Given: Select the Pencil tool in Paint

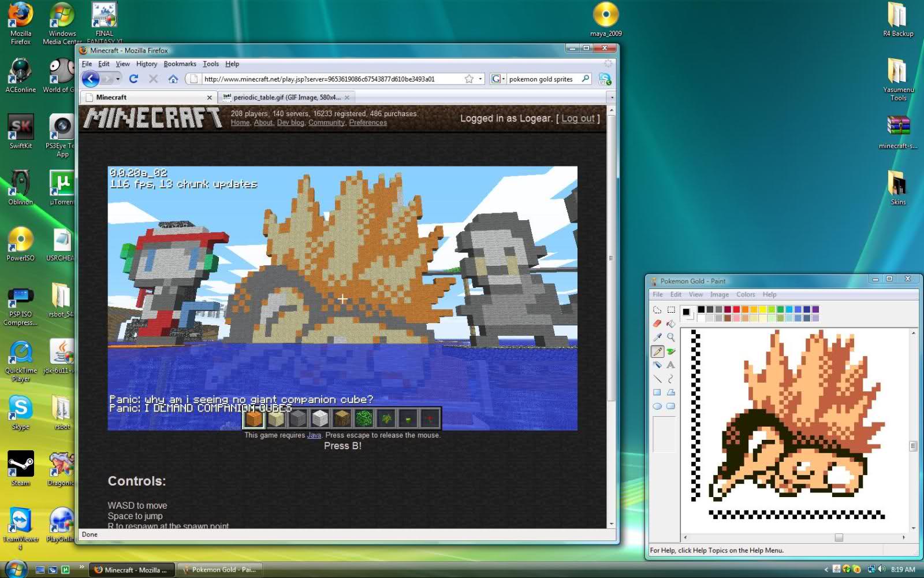Looking at the screenshot, I should tap(657, 351).
